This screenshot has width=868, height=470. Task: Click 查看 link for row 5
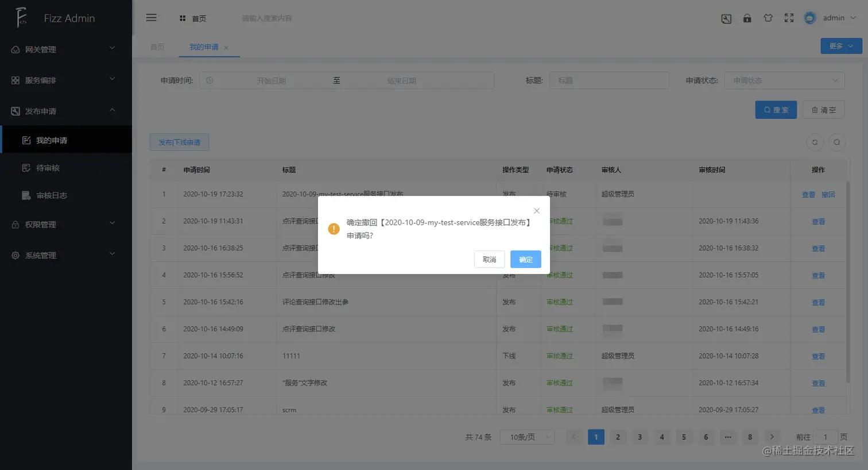click(818, 303)
